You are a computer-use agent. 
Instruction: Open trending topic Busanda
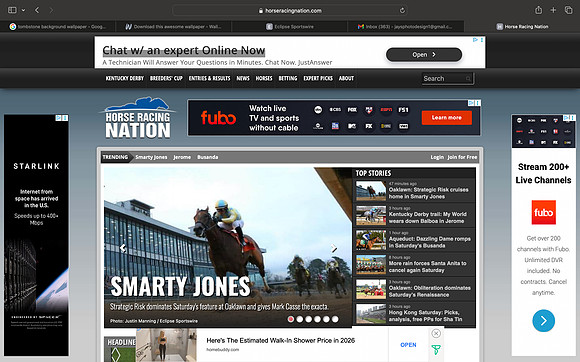tap(208, 157)
